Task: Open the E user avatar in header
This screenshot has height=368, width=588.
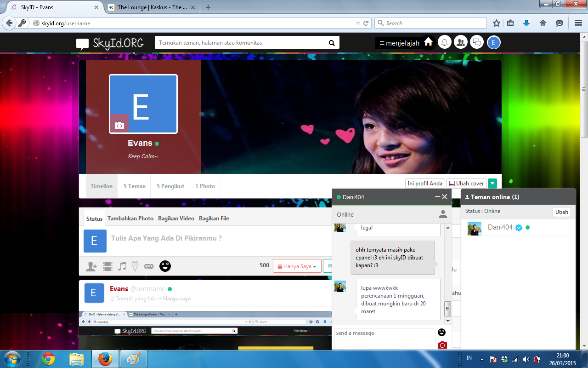Action: click(x=493, y=42)
